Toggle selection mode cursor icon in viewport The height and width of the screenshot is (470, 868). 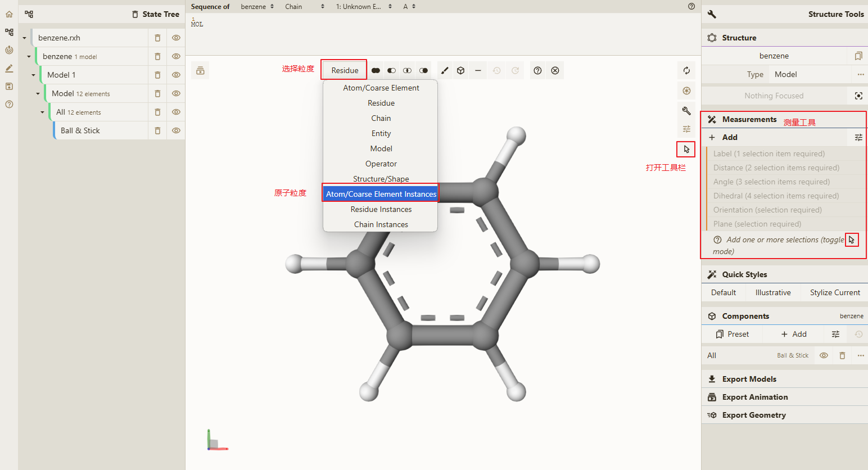tap(686, 149)
